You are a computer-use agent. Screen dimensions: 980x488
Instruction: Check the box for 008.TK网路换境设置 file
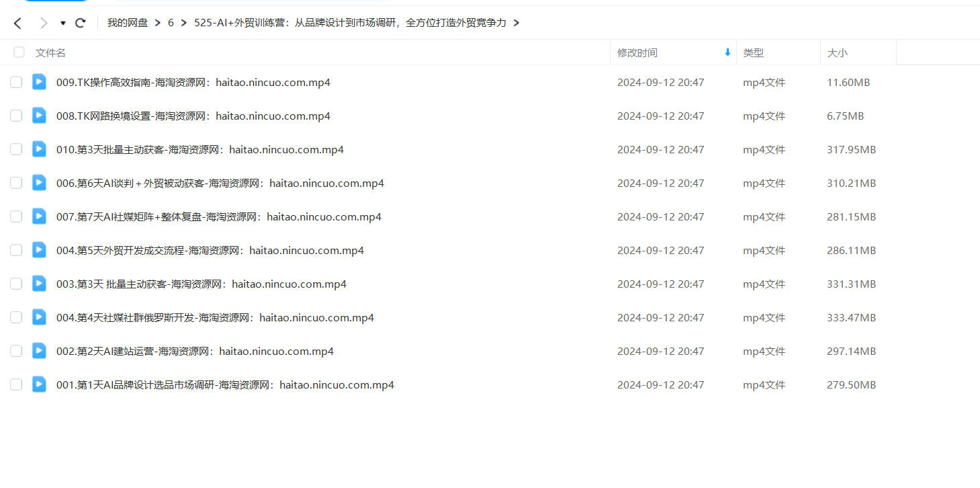coord(16,116)
